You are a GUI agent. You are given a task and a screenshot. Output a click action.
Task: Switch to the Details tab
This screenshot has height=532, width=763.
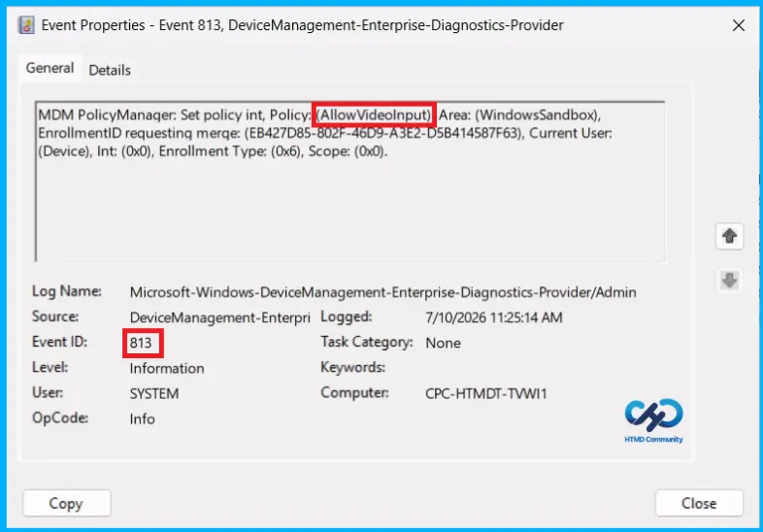[x=110, y=70]
